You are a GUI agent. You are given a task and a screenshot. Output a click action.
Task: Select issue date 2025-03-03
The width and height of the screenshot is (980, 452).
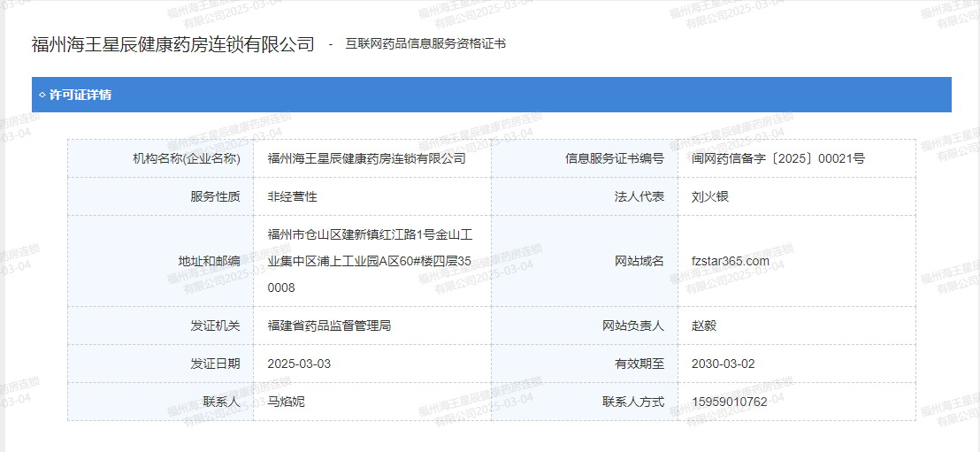(x=299, y=364)
